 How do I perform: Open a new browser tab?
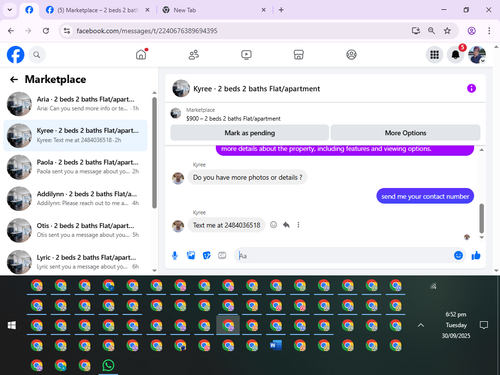point(281,10)
